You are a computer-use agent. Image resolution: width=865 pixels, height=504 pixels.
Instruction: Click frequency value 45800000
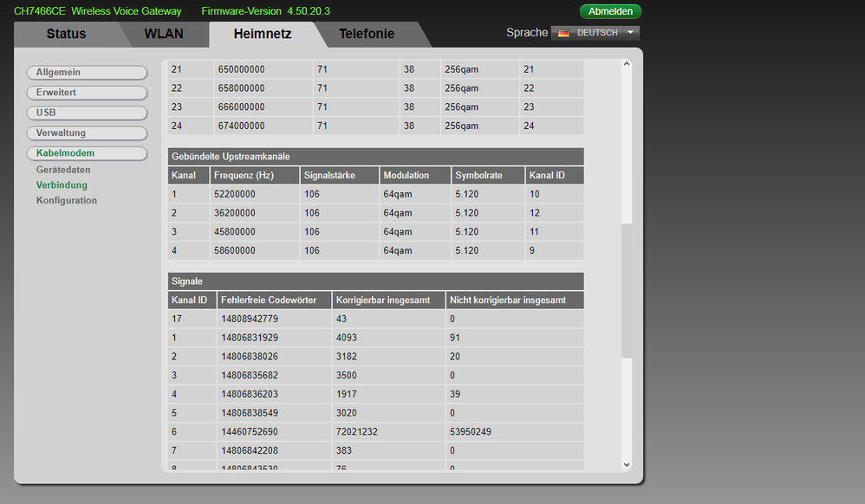pos(235,231)
